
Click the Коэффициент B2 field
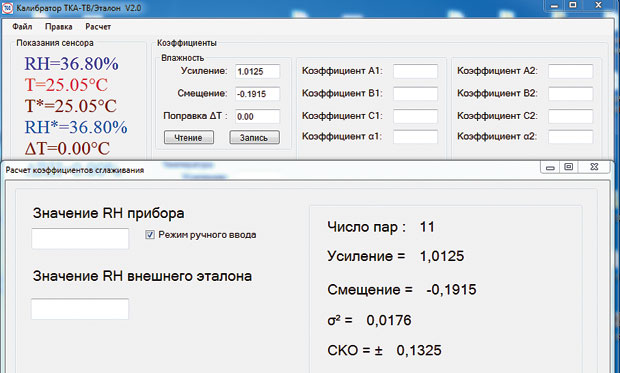[x=571, y=94]
